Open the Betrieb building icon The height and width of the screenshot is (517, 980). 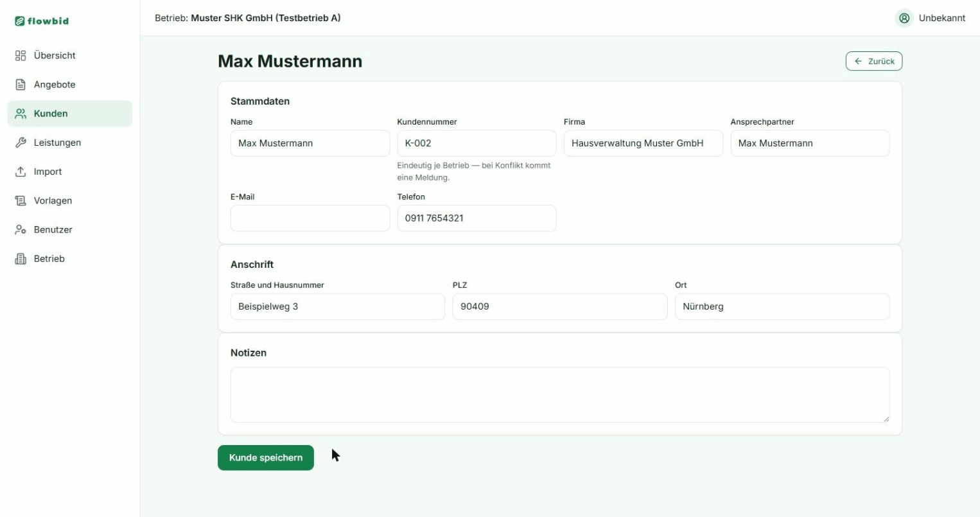pos(21,259)
